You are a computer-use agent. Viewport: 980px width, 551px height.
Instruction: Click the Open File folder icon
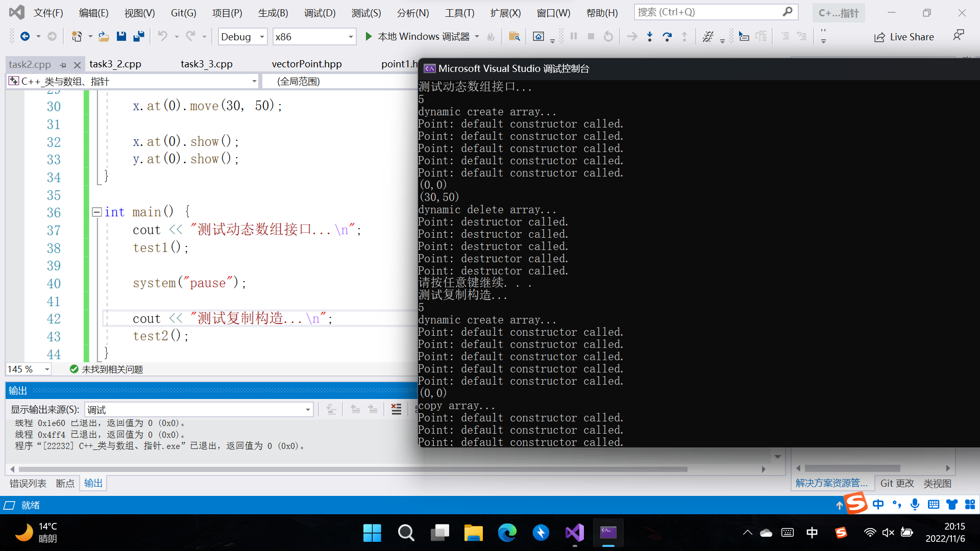point(104,36)
